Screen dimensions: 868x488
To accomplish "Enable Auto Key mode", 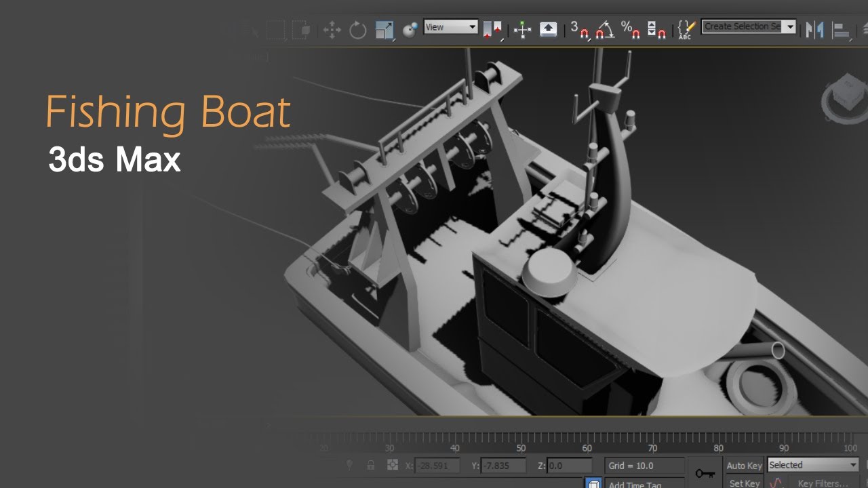I will pos(744,466).
